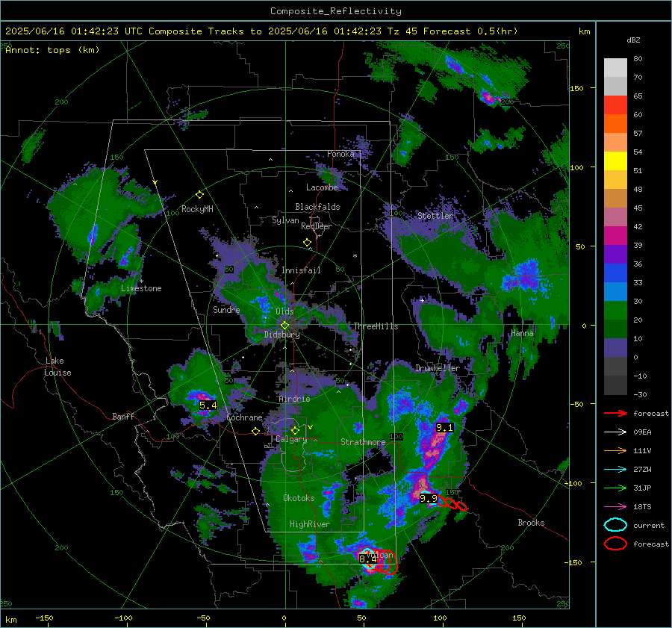Click the ThreeHills label
The width and height of the screenshot is (672, 628).
coord(376,326)
